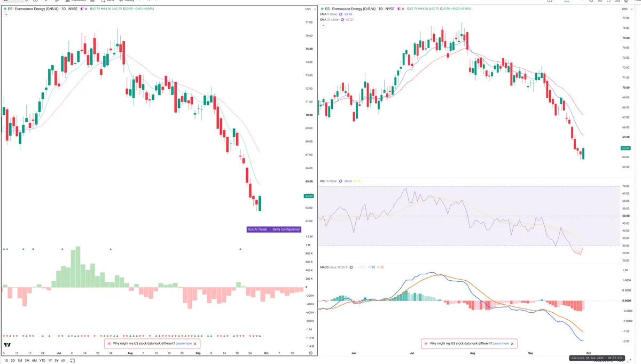Select the 3M time range
This screenshot has height=364, width=641.
click(x=27, y=361)
